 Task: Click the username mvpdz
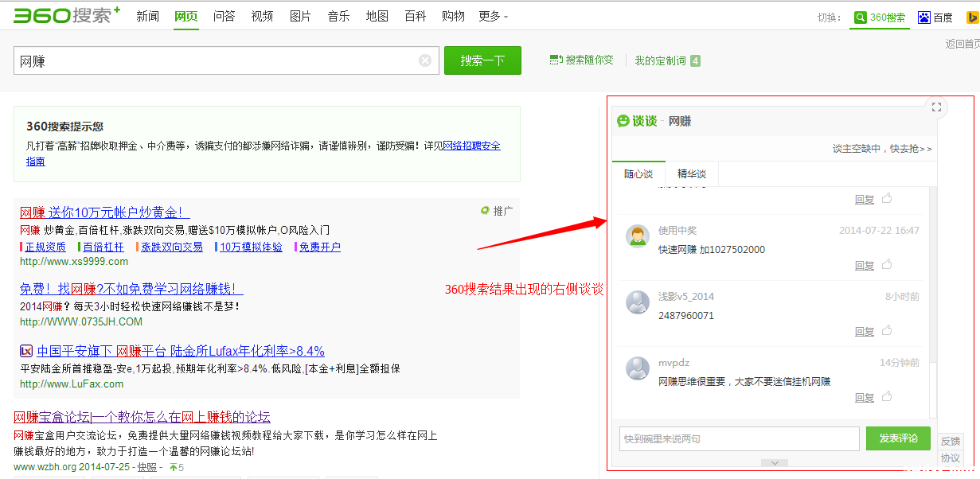[x=674, y=363]
